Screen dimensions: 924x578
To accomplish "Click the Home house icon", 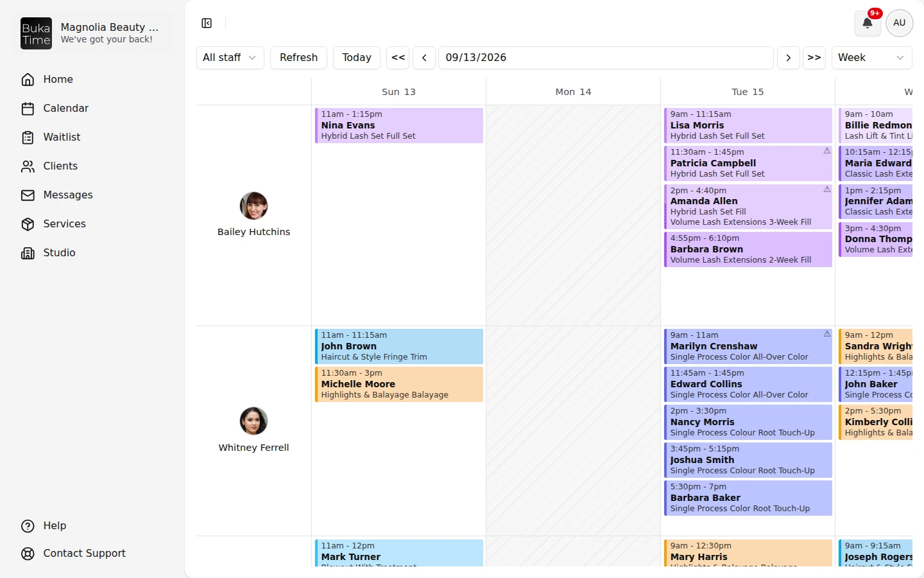I will click(28, 80).
